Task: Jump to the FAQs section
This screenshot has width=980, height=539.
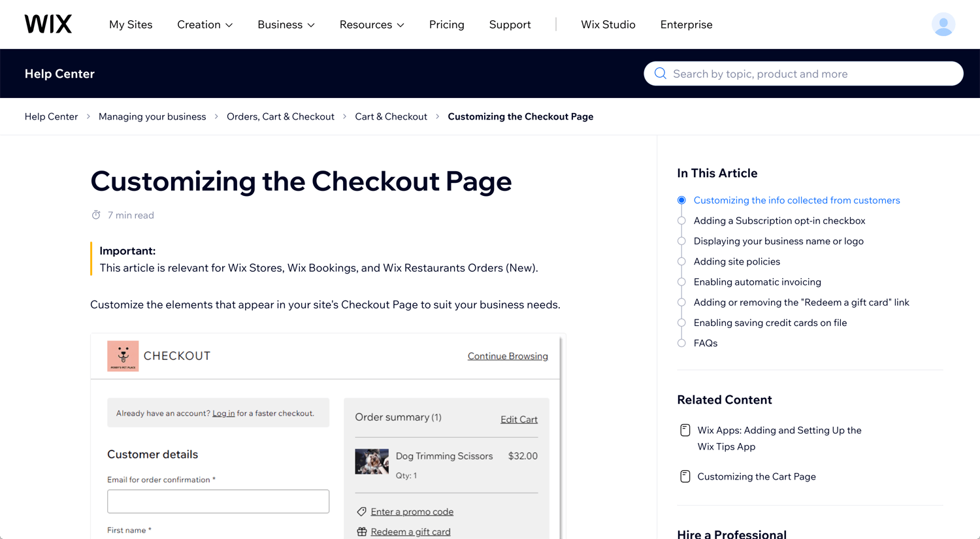Action: click(x=706, y=343)
